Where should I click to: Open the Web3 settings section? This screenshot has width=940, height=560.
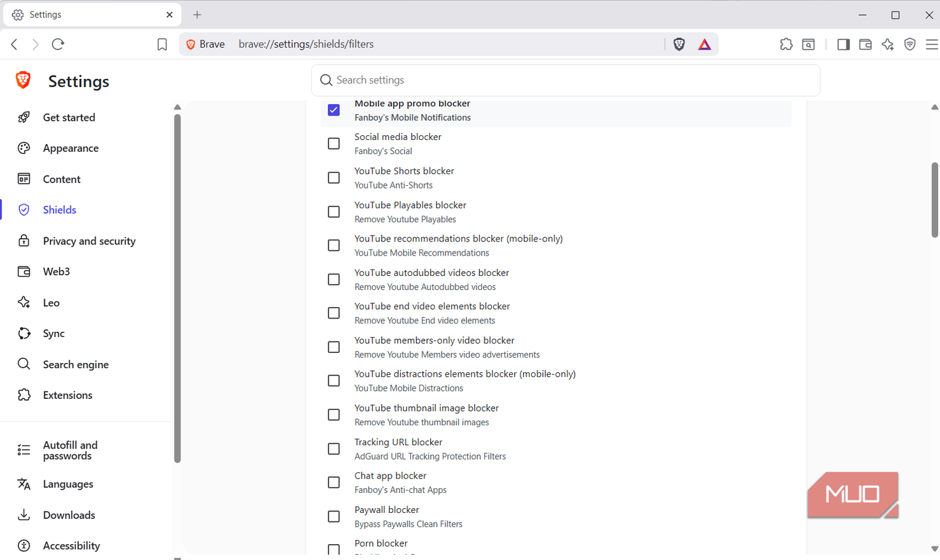coord(56,271)
